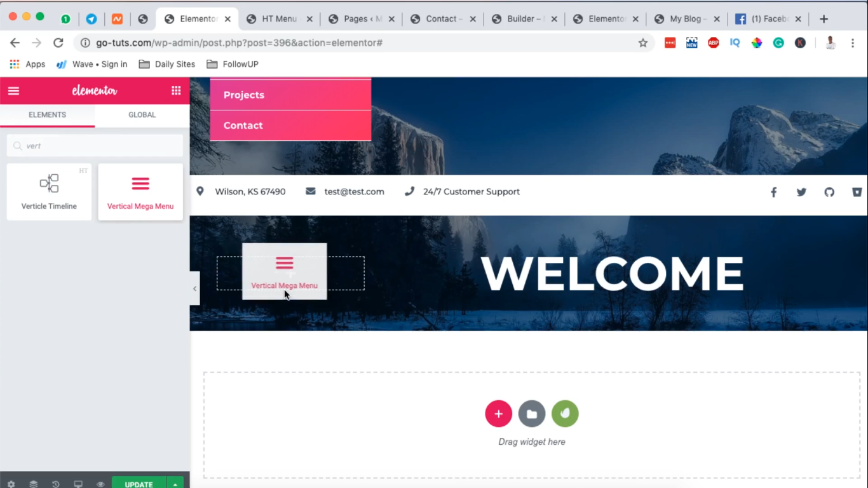Open the Elementor hamburger menu
868x488 pixels.
(x=13, y=91)
